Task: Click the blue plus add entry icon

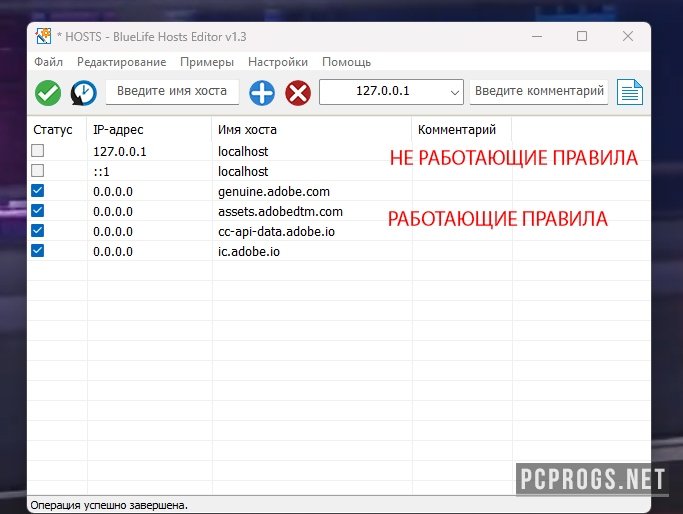Action: (x=262, y=93)
